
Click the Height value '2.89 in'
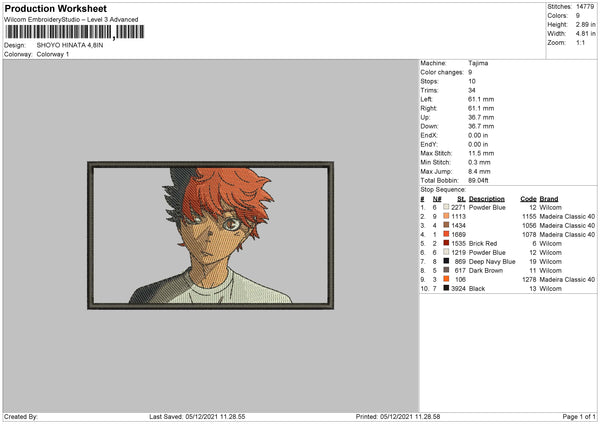585,24
